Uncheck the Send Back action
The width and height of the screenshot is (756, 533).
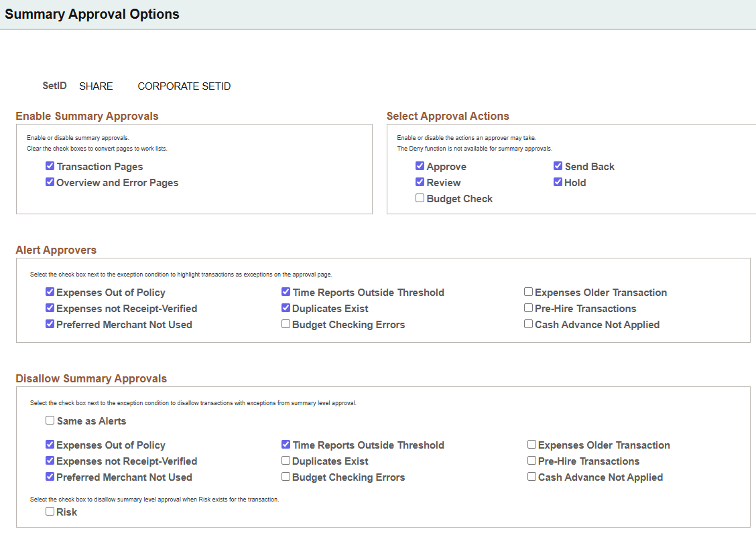point(558,166)
